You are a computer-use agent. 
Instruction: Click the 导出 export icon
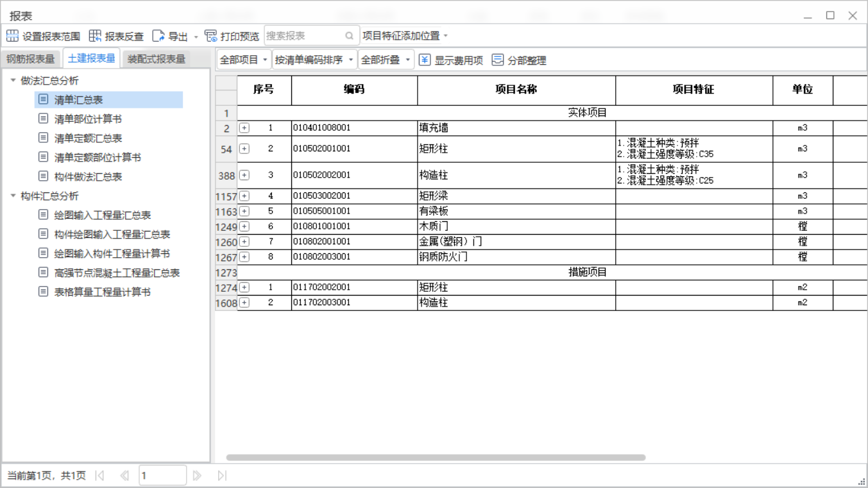[158, 36]
